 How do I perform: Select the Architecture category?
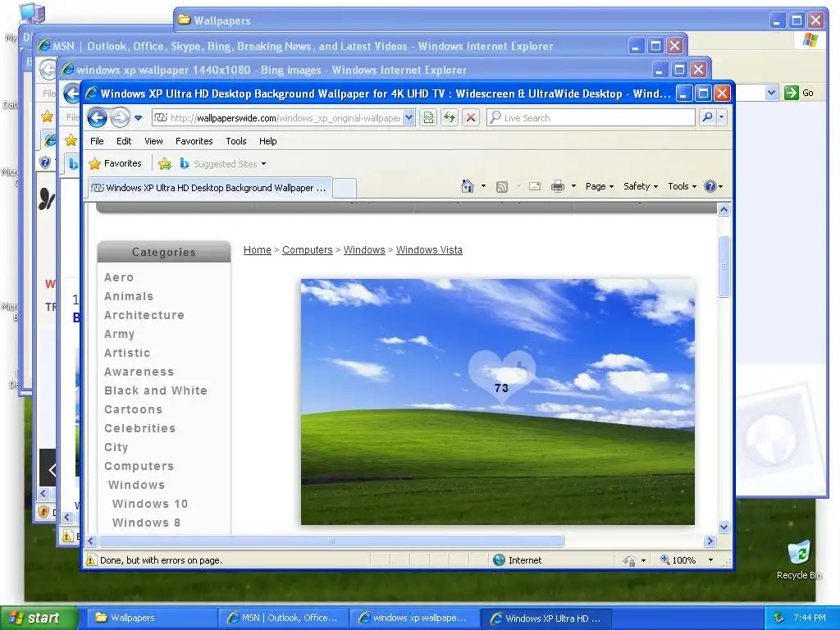coord(144,315)
